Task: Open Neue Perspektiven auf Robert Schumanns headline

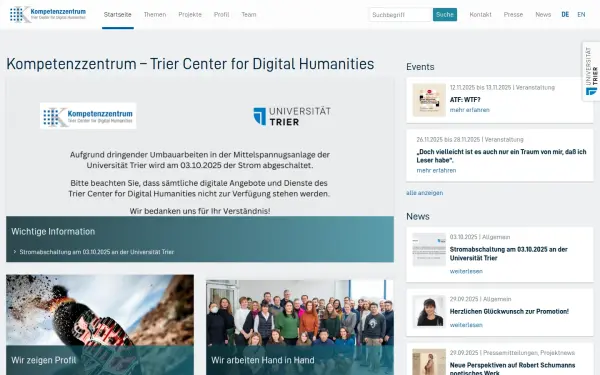Action: coord(512,368)
